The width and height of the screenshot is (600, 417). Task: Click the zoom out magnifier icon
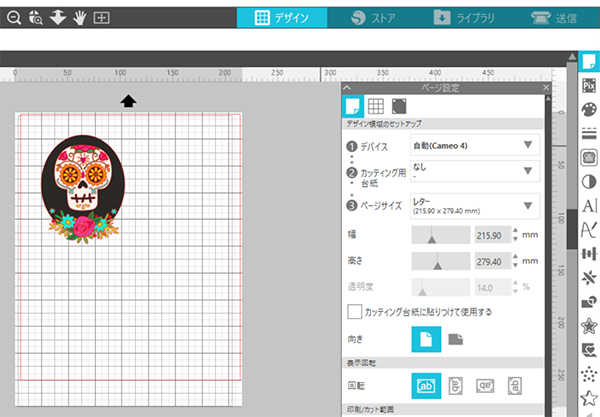(14, 18)
